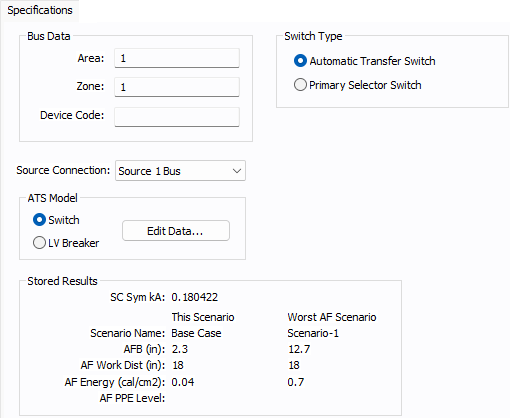This screenshot has width=510, height=418.
Task: Open the Source Connection dropdown
Action: click(x=180, y=171)
